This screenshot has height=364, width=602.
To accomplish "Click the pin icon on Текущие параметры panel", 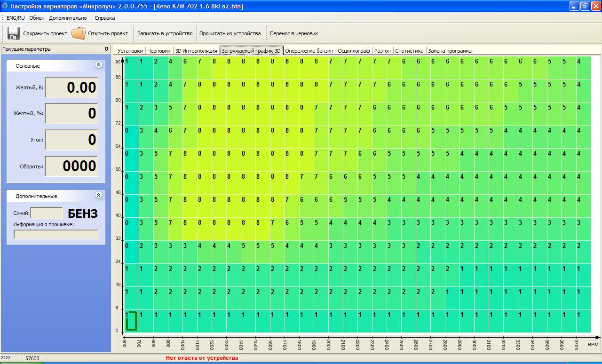I will tap(106, 49).
